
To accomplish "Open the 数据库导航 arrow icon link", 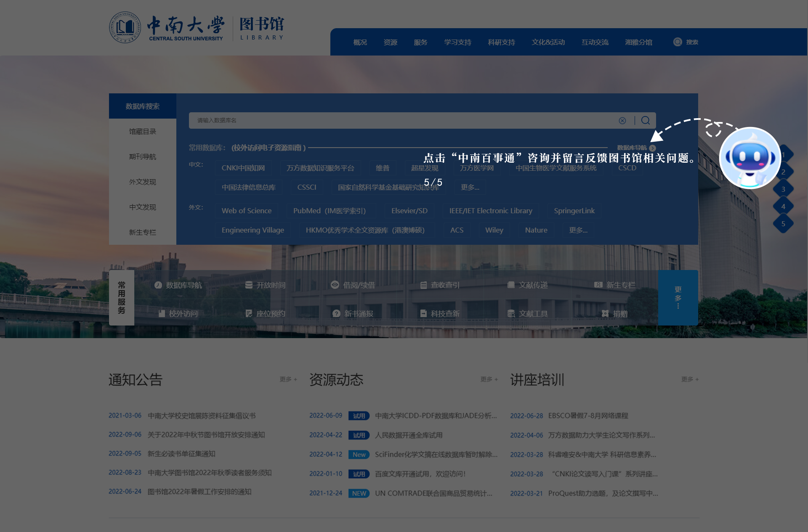I will pos(652,148).
